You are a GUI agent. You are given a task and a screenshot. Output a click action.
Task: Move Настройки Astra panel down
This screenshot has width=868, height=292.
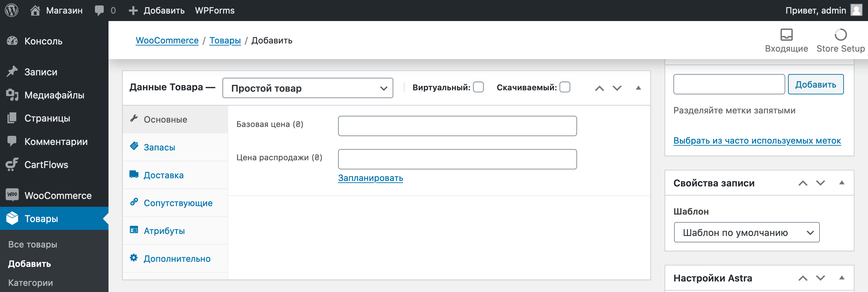tap(821, 278)
